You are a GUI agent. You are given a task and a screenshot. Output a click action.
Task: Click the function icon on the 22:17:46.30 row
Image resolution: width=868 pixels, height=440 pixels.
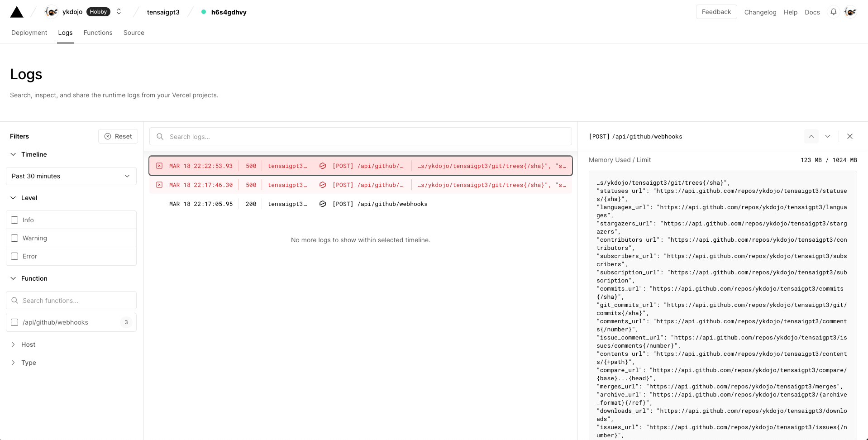(323, 185)
